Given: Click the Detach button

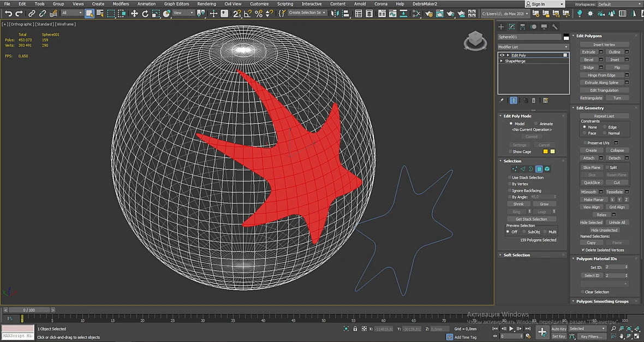Looking at the screenshot, I should pyautogui.click(x=615, y=158).
